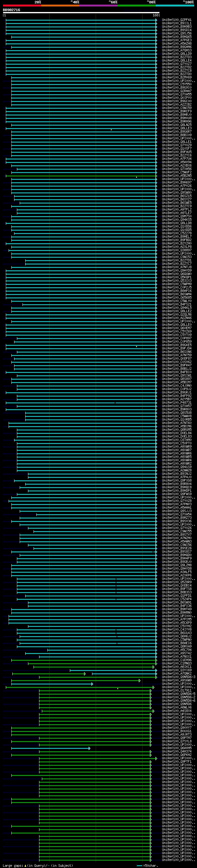The image size is (197, 868).
Task: Select the UniRef100_O17911 label
Action: tap(177, 691)
